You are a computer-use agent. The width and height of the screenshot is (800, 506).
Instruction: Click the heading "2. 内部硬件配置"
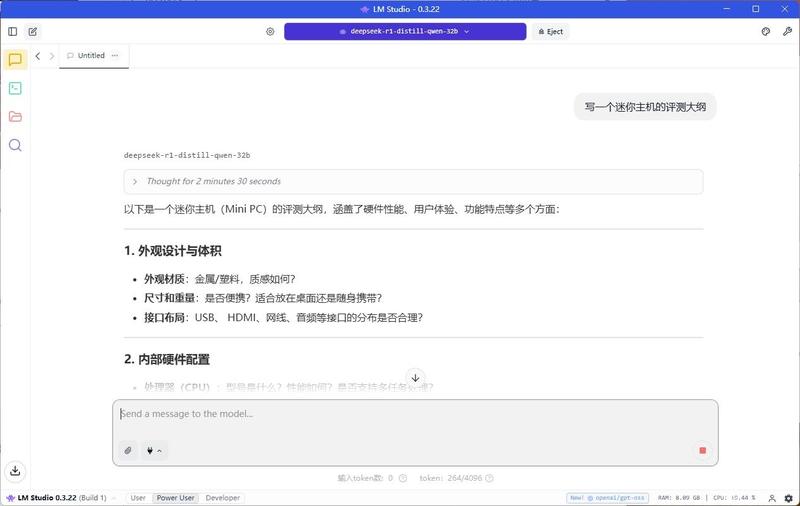(x=167, y=360)
